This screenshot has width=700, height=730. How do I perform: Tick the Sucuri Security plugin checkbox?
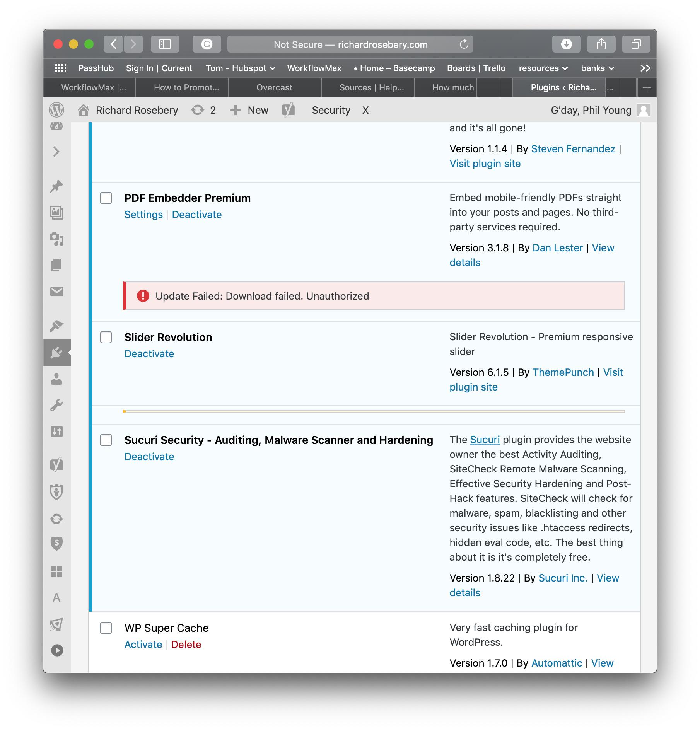point(106,440)
